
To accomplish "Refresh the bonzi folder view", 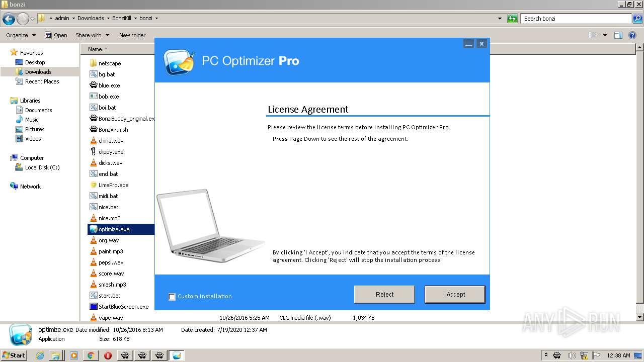I will point(512,19).
